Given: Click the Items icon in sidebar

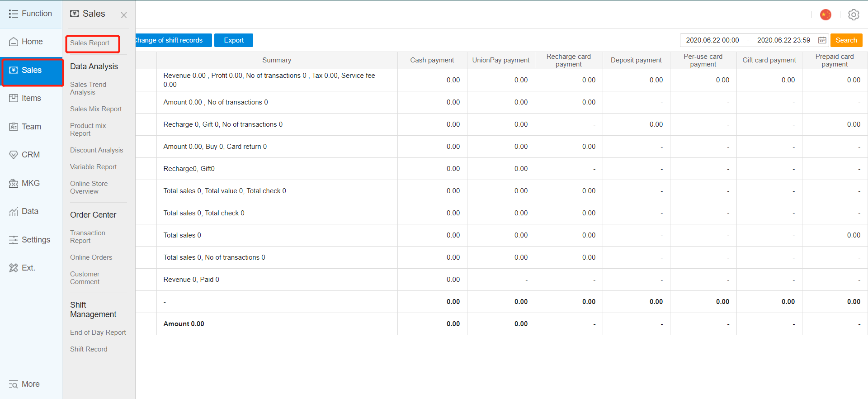Looking at the screenshot, I should pos(14,98).
